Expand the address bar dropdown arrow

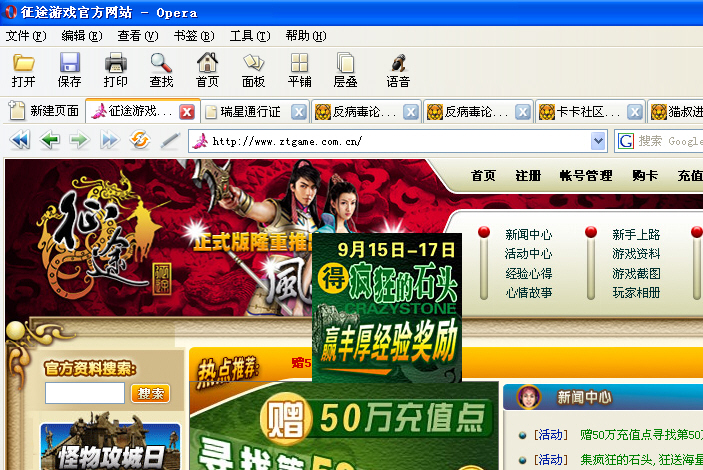[x=598, y=141]
